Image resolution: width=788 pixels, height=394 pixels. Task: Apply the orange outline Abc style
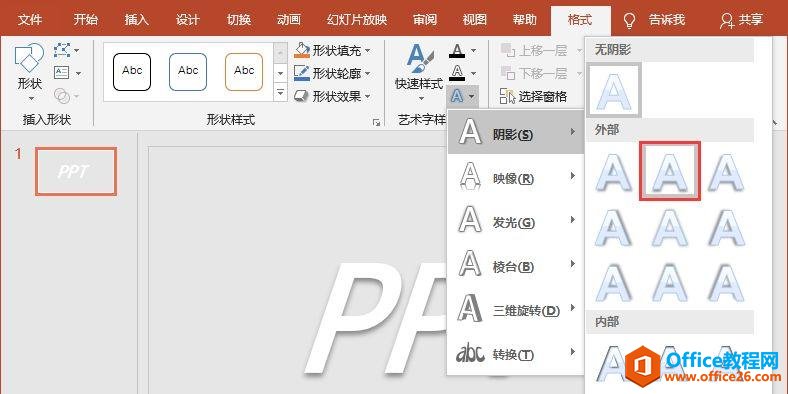pos(244,72)
